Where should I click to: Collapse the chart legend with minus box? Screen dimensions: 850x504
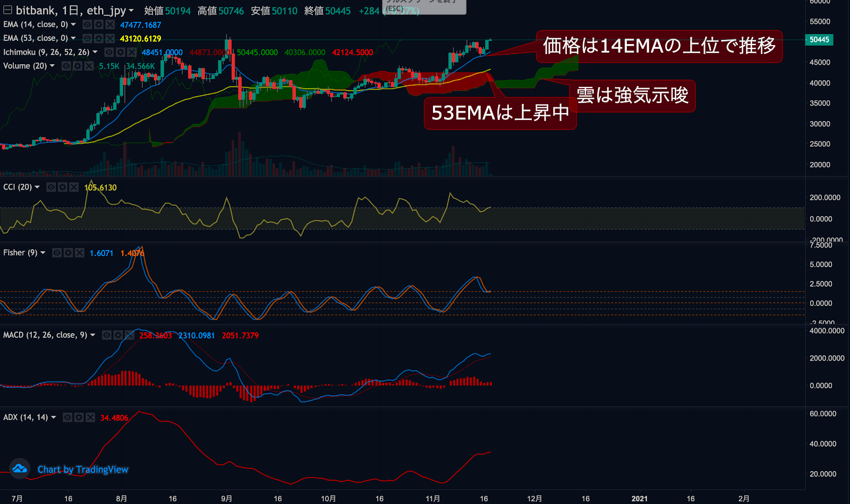(x=7, y=10)
